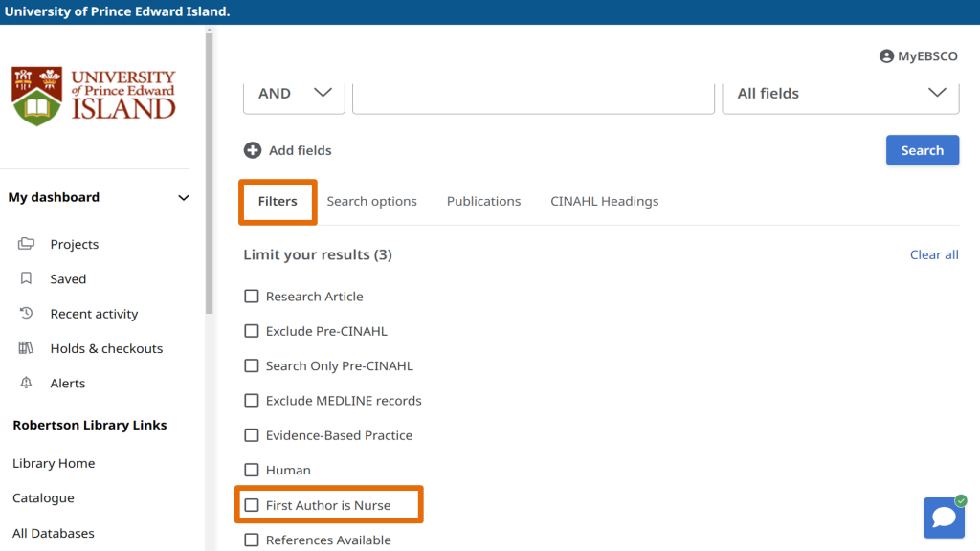Click the plus icon to add fields

tap(253, 150)
